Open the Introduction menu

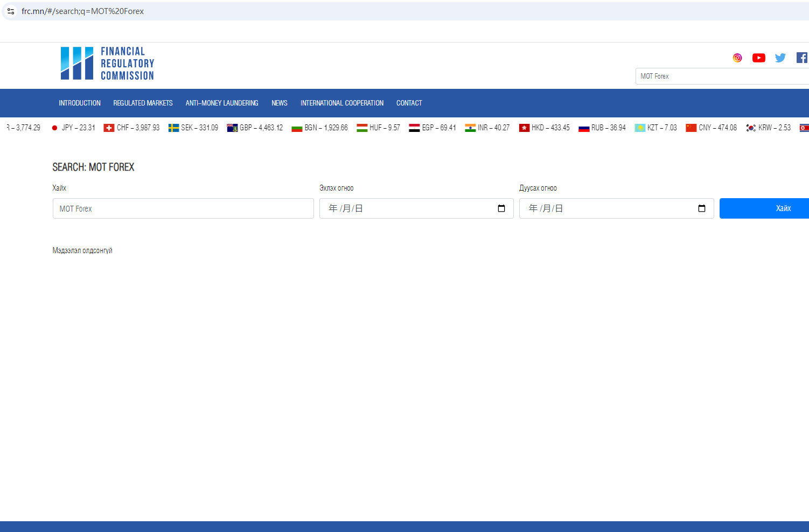point(80,103)
